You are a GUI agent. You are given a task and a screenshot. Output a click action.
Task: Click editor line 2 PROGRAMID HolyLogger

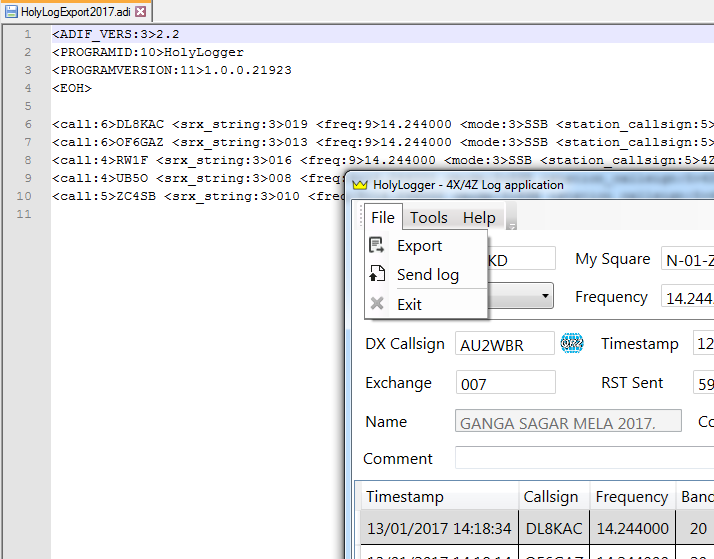point(148,52)
